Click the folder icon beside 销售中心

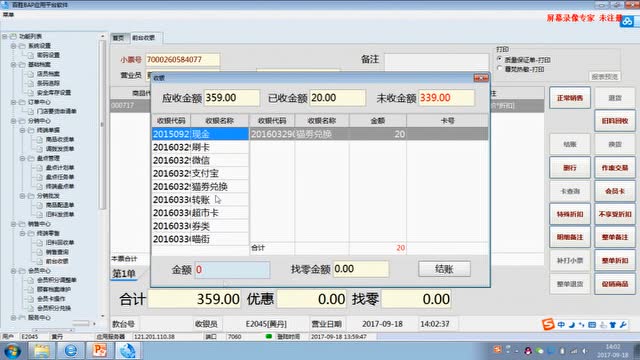click(22, 224)
